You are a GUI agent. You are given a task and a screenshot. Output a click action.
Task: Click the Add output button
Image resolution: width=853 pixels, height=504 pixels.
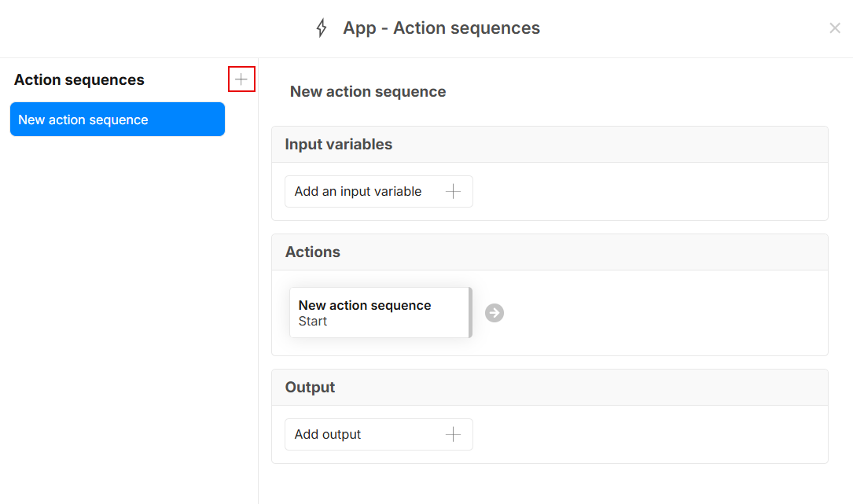[x=328, y=434]
